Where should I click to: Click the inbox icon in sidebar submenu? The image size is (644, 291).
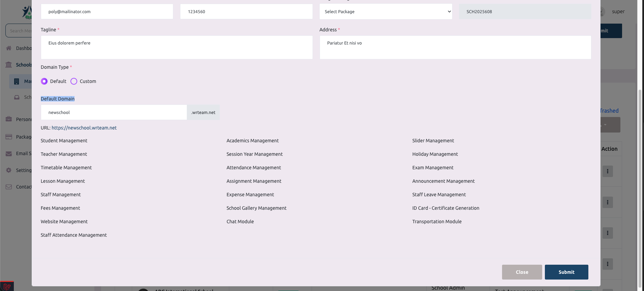coord(17,97)
